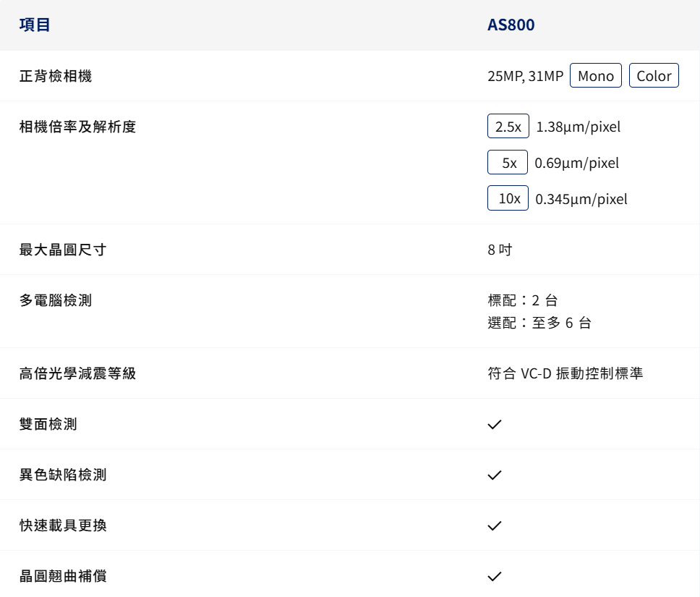Click the 10x magnification badge
This screenshot has width=700, height=597.
click(508, 198)
